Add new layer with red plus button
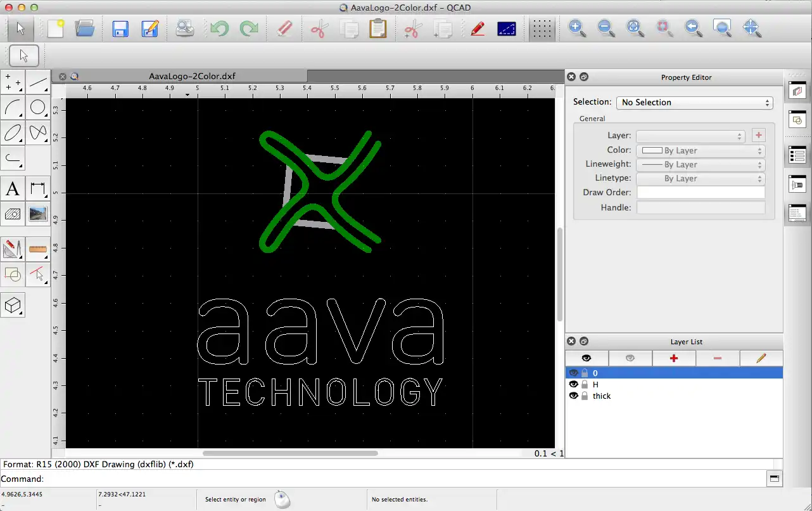The height and width of the screenshot is (511, 812). click(x=674, y=358)
